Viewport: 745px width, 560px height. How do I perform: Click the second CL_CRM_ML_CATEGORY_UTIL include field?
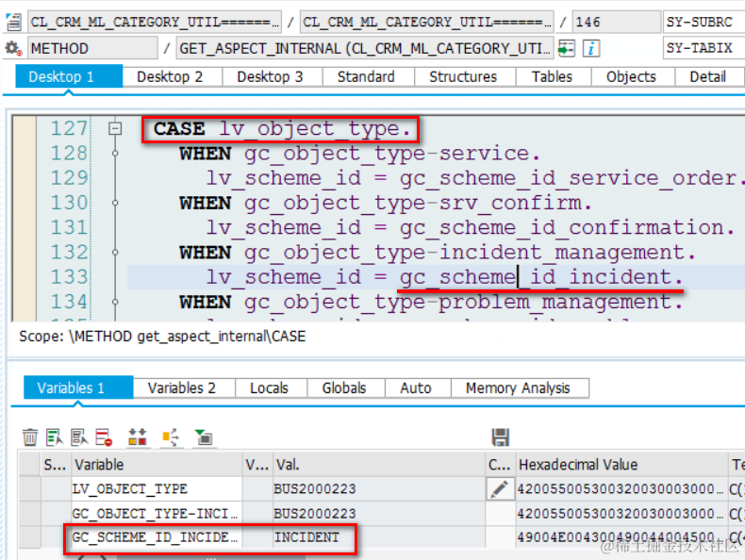426,22
